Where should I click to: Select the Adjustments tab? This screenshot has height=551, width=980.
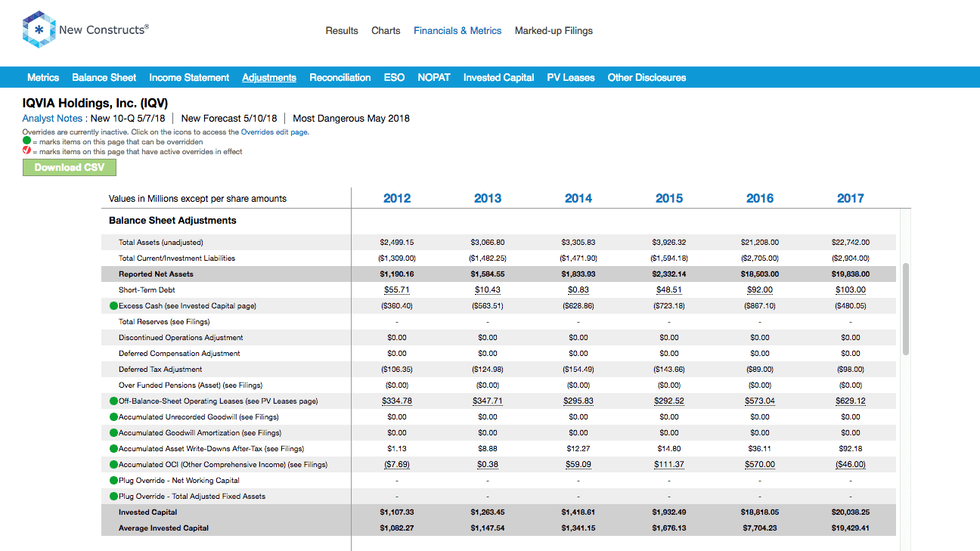pos(269,78)
